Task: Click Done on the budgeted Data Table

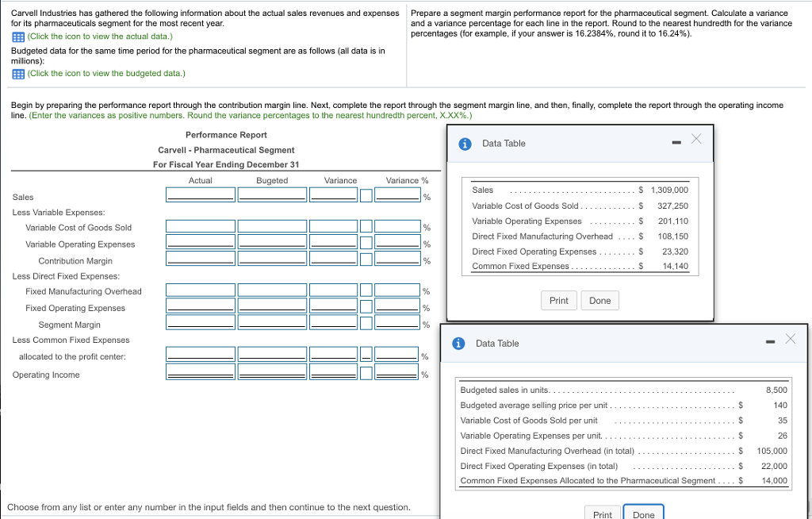Action: [643, 513]
